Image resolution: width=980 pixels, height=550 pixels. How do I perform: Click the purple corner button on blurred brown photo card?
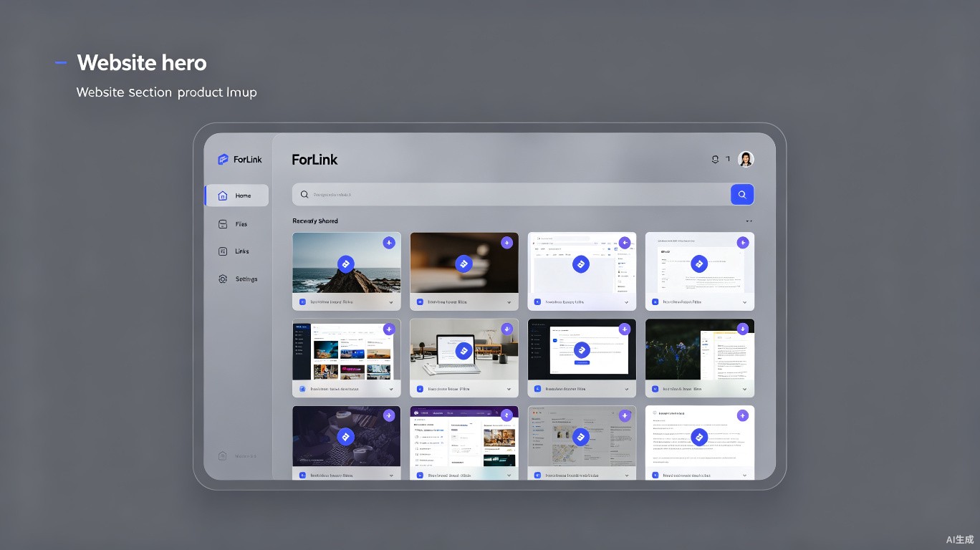(506, 243)
